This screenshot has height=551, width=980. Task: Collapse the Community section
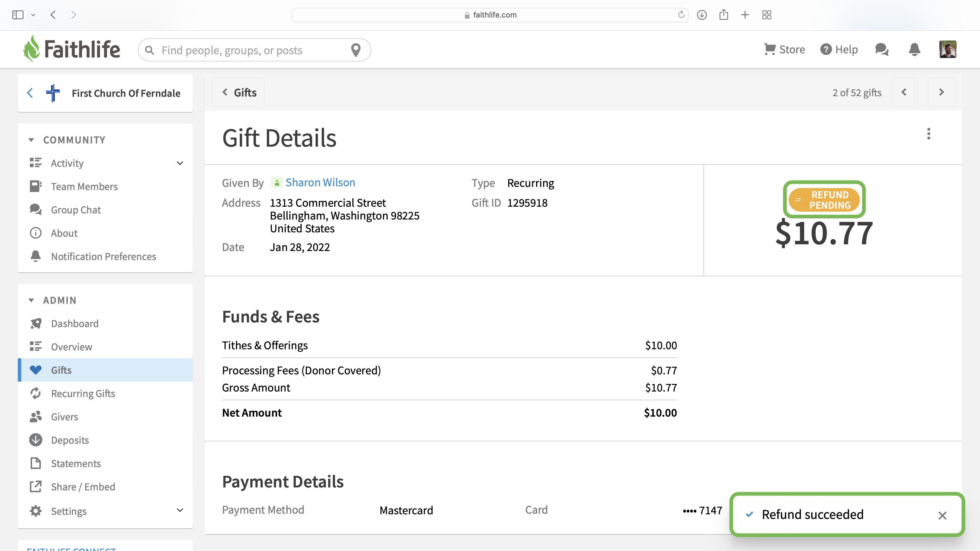click(31, 140)
